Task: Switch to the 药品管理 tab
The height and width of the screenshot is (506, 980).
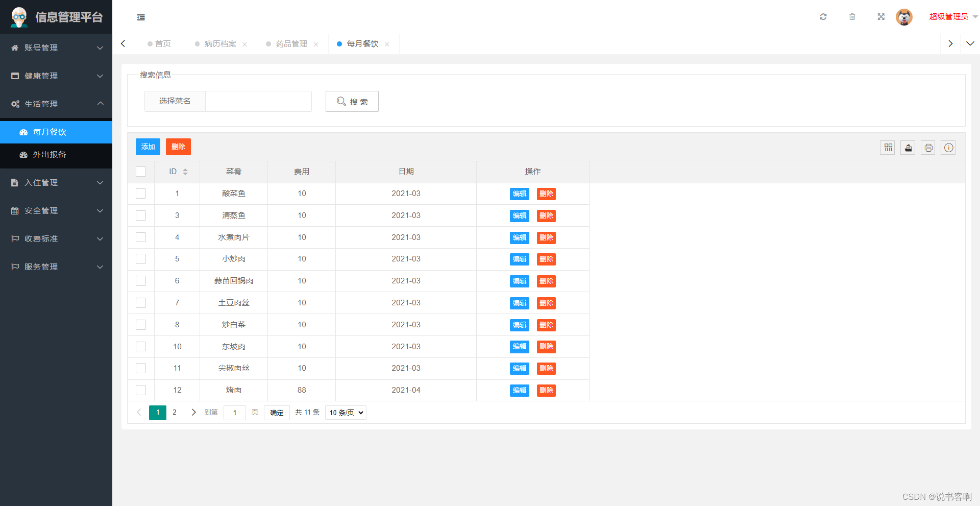Action: pyautogui.click(x=291, y=44)
